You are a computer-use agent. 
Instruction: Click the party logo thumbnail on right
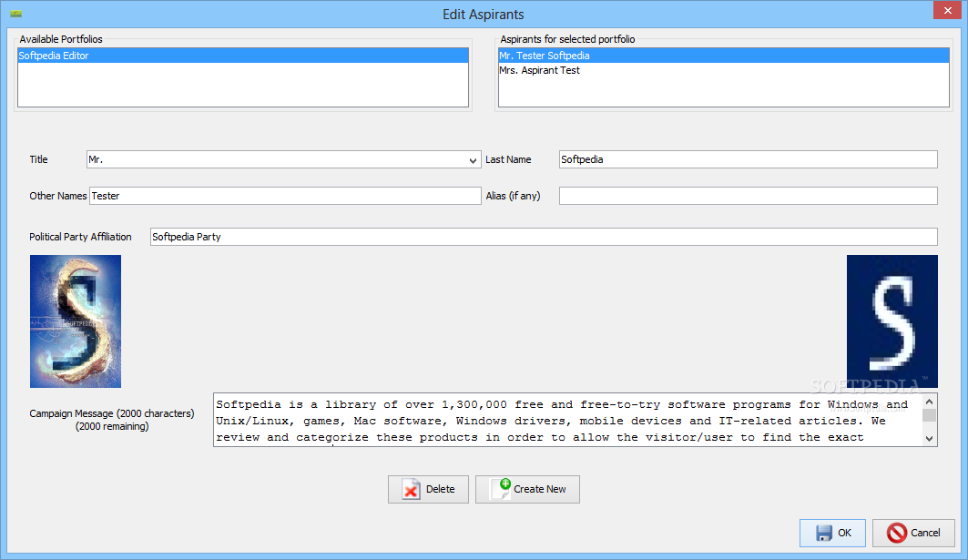tap(892, 321)
